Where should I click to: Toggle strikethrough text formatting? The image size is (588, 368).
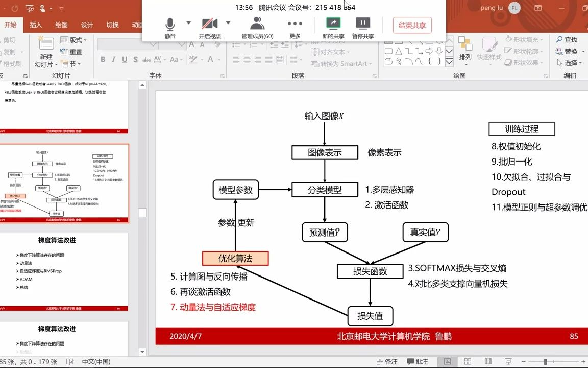(x=147, y=60)
